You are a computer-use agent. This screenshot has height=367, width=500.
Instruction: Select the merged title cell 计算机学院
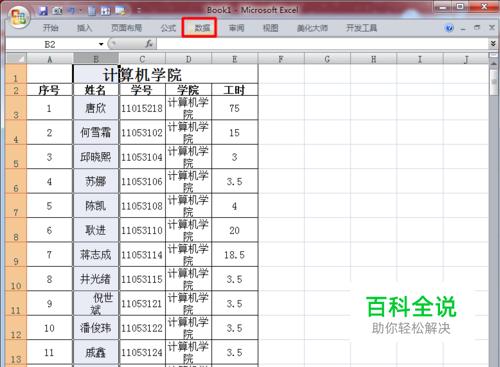pos(142,74)
